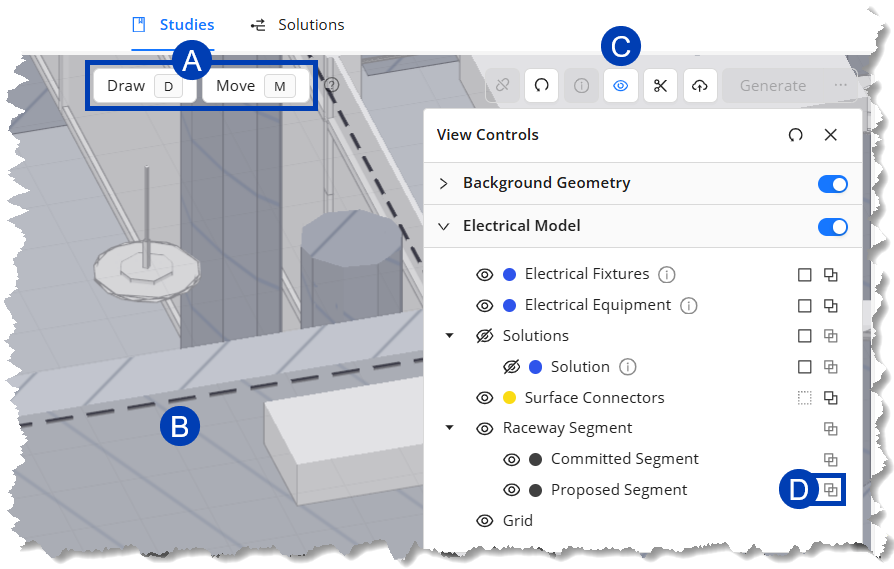
Task: Turn off the Background Geometry toggle
Action: click(832, 184)
